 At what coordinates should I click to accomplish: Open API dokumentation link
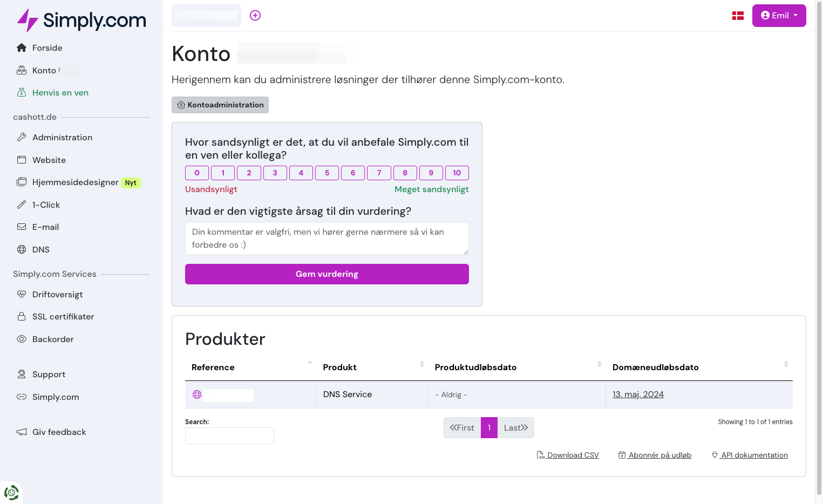tap(750, 455)
